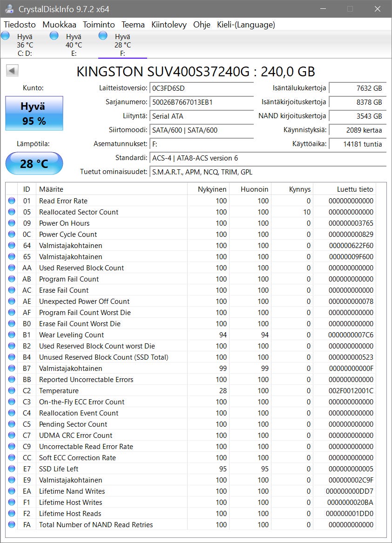Click the Luettu tieto column header
The image size is (392, 543).
point(345,189)
